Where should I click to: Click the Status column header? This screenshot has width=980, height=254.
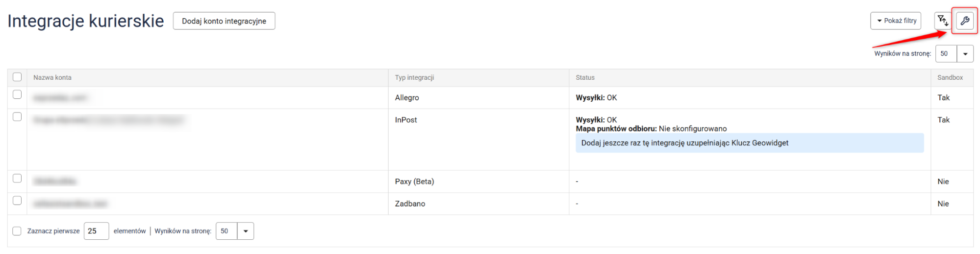click(585, 77)
